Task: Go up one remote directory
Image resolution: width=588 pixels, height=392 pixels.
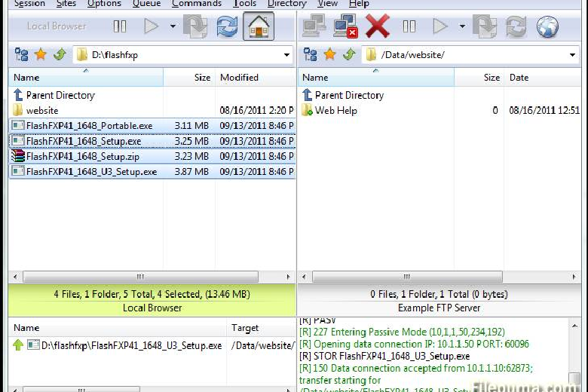Action: coord(349,55)
